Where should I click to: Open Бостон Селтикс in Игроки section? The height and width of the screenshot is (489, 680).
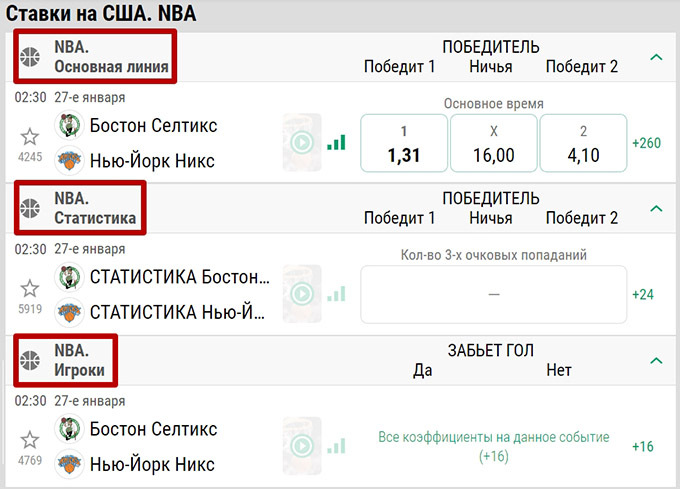[153, 429]
